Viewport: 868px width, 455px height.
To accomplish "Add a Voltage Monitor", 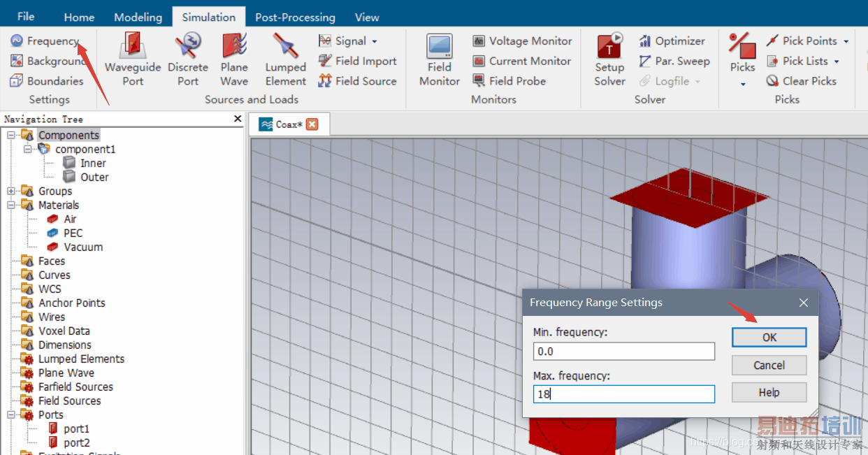I will 522,41.
